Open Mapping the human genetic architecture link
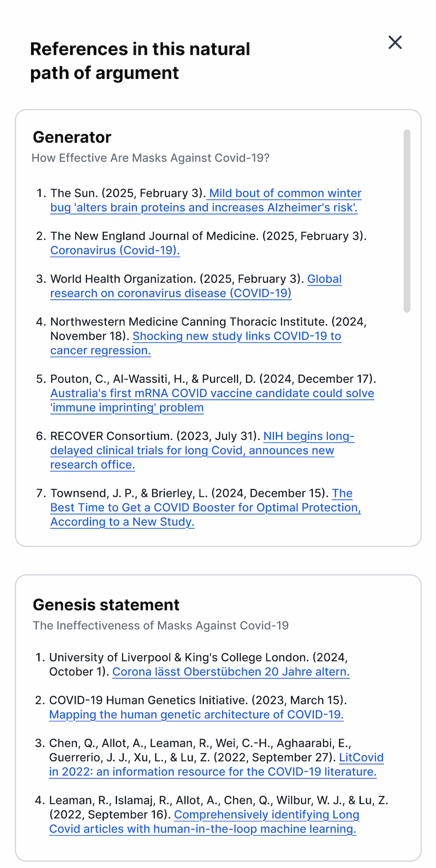The height and width of the screenshot is (868, 436). coord(196,715)
